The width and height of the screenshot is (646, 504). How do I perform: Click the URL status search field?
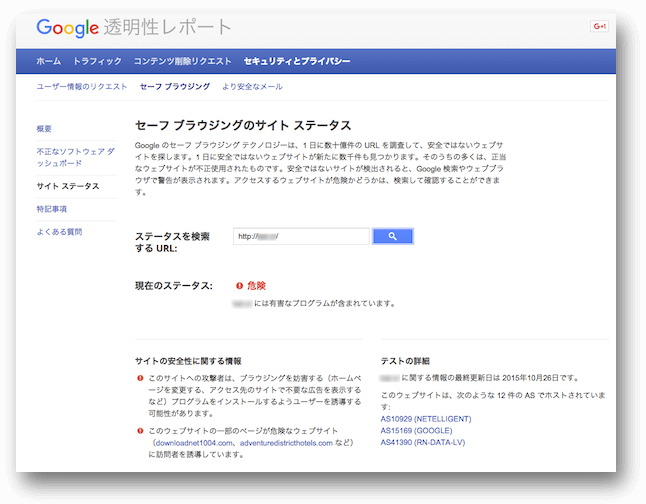click(x=301, y=236)
